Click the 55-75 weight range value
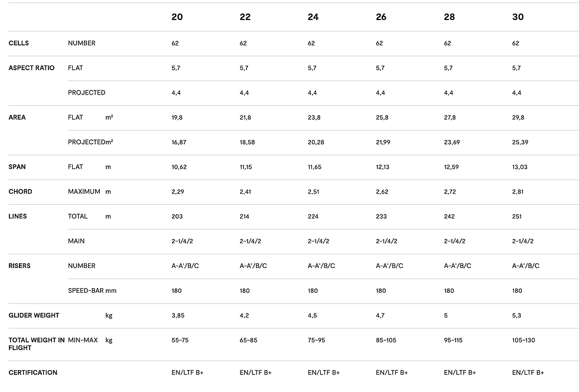The width and height of the screenshot is (579, 392). [180, 340]
